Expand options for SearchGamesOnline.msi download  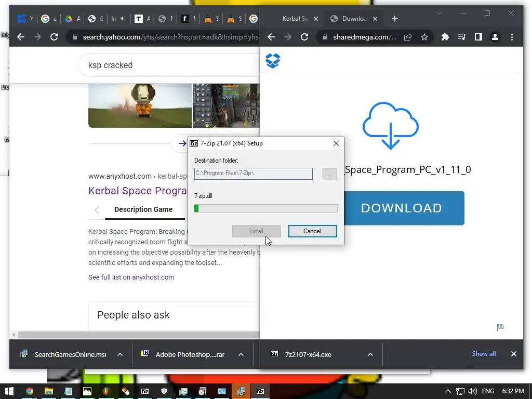coord(120,354)
